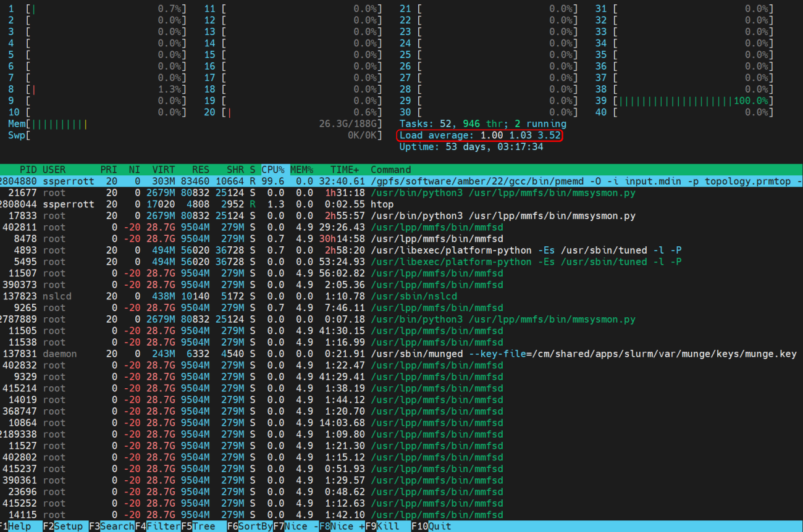
Task: Click the CPU 39 meter showing 100.0%
Action: 684,101
